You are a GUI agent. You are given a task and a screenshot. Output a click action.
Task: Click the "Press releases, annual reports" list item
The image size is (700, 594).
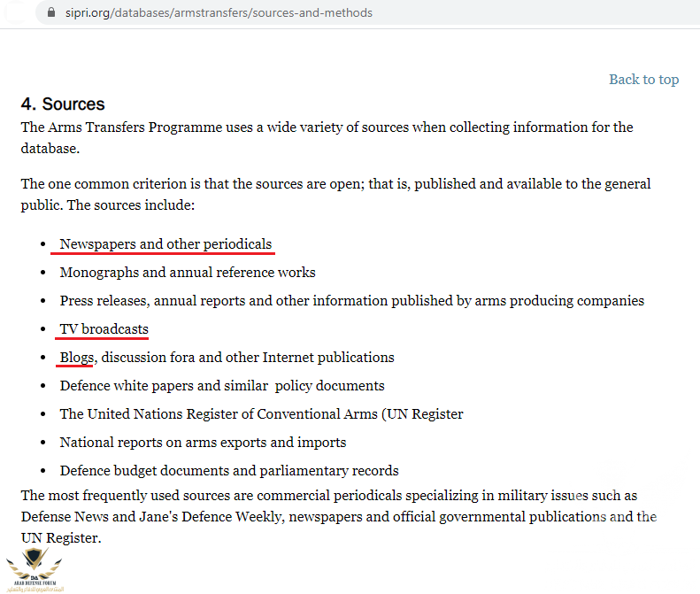(351, 301)
